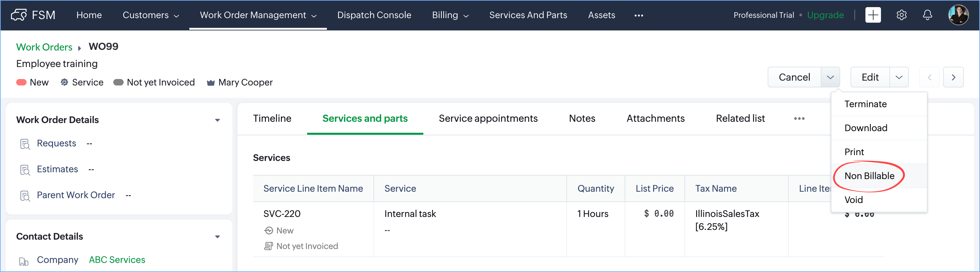Select Non Billable from the menu
This screenshot has width=980, height=272.
pyautogui.click(x=869, y=176)
